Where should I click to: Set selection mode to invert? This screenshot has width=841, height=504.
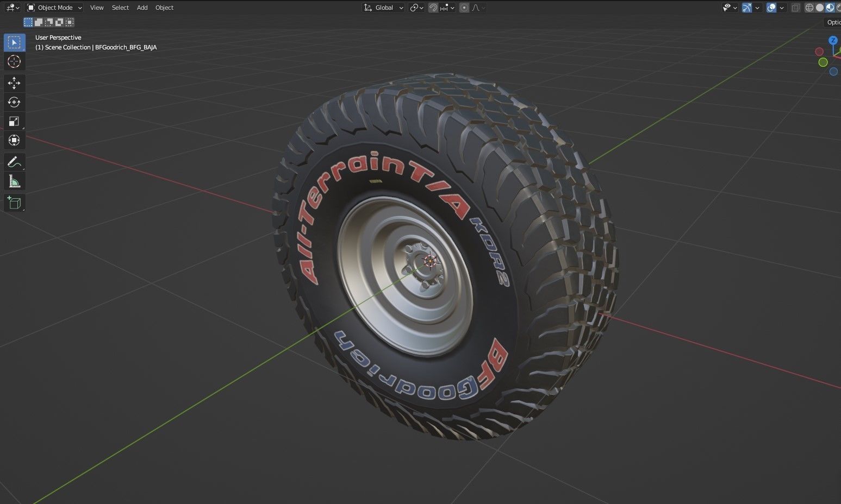tap(59, 22)
